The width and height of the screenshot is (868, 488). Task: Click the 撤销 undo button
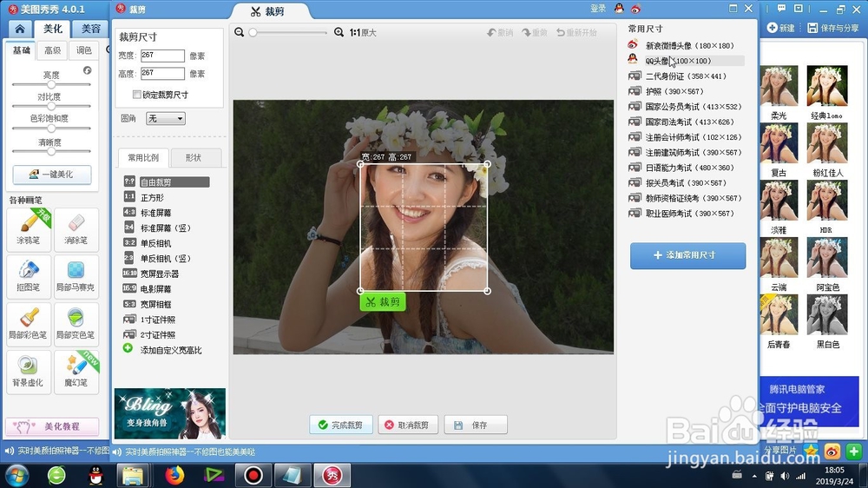[x=500, y=33]
